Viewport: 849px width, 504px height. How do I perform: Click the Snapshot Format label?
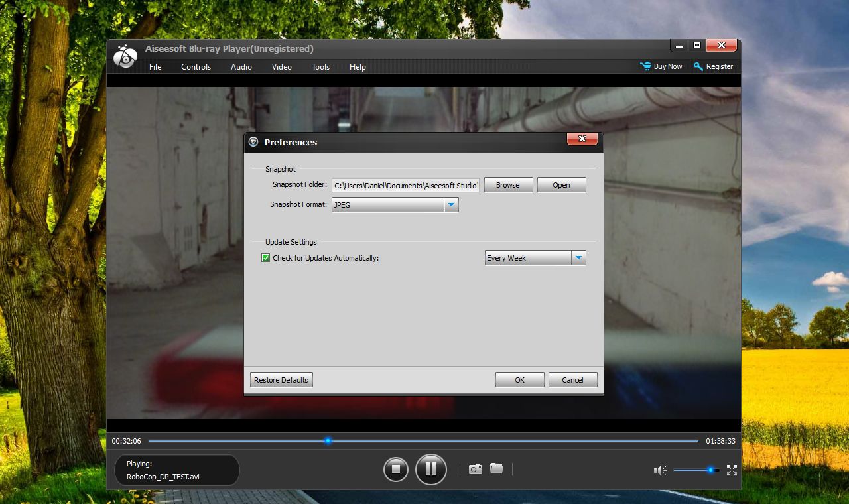point(299,204)
